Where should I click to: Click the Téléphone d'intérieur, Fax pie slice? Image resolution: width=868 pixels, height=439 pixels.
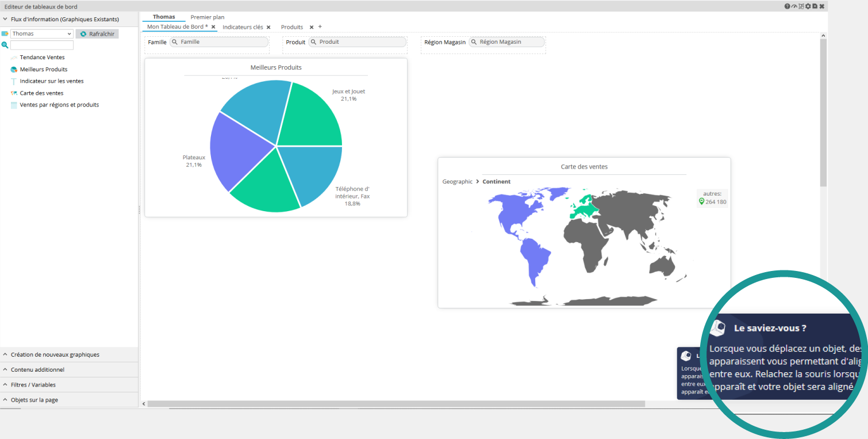coord(313,173)
